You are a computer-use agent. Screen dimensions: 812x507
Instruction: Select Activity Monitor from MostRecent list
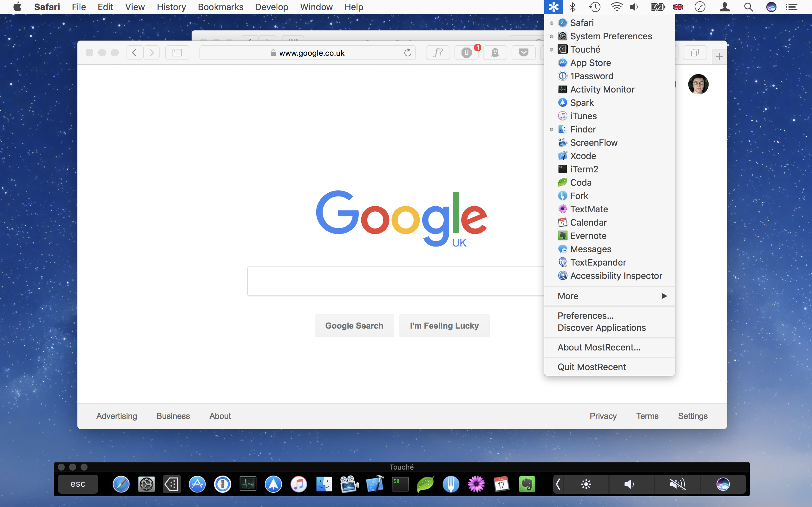pyautogui.click(x=602, y=89)
